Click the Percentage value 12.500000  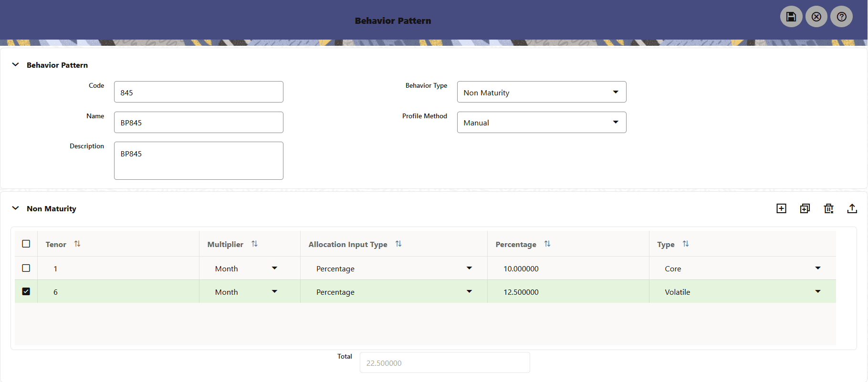(521, 292)
